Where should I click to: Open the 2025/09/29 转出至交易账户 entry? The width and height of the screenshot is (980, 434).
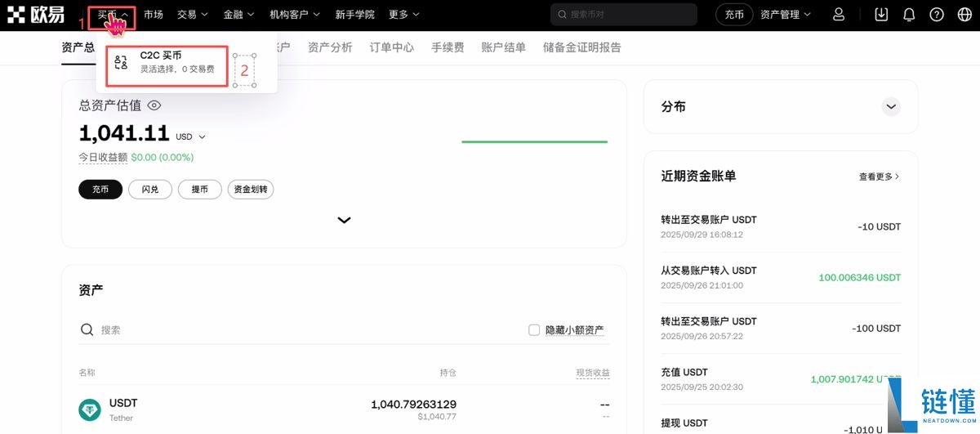click(781, 226)
